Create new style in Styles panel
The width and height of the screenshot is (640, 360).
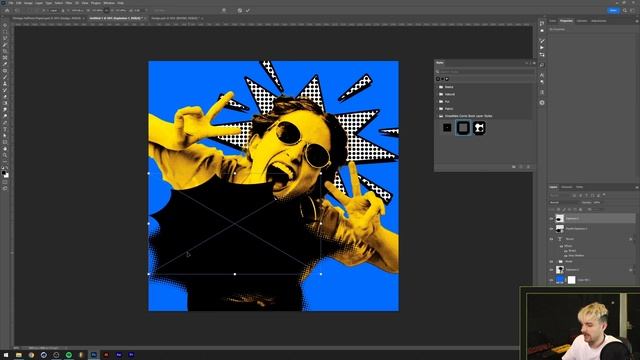521,167
